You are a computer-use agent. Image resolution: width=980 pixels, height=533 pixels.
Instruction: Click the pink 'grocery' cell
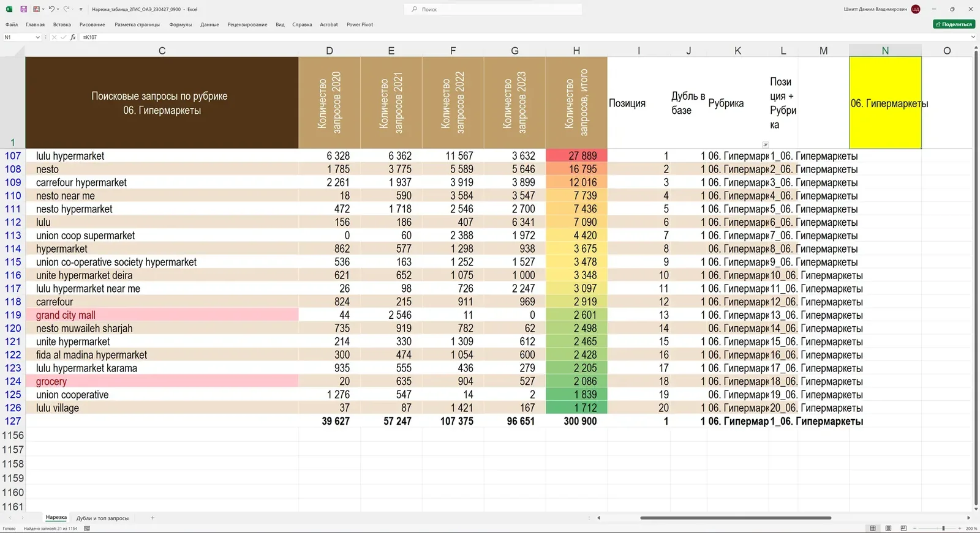click(162, 381)
